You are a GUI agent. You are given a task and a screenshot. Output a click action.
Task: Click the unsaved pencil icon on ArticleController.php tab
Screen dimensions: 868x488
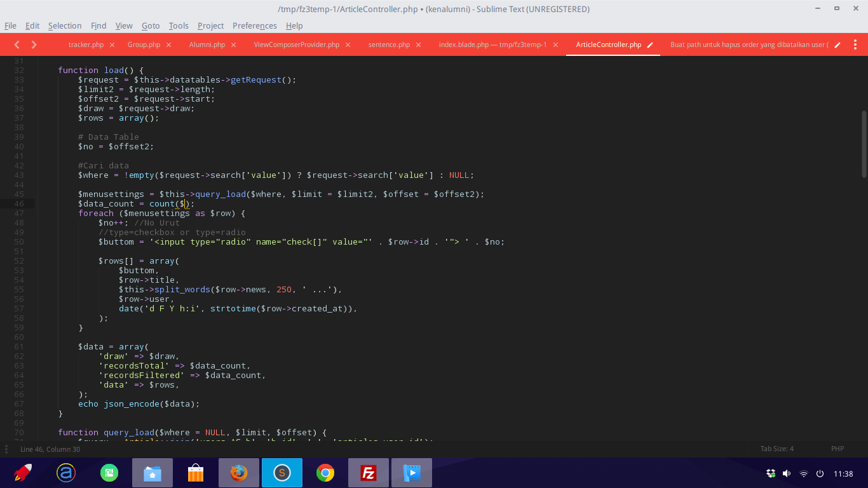click(650, 45)
